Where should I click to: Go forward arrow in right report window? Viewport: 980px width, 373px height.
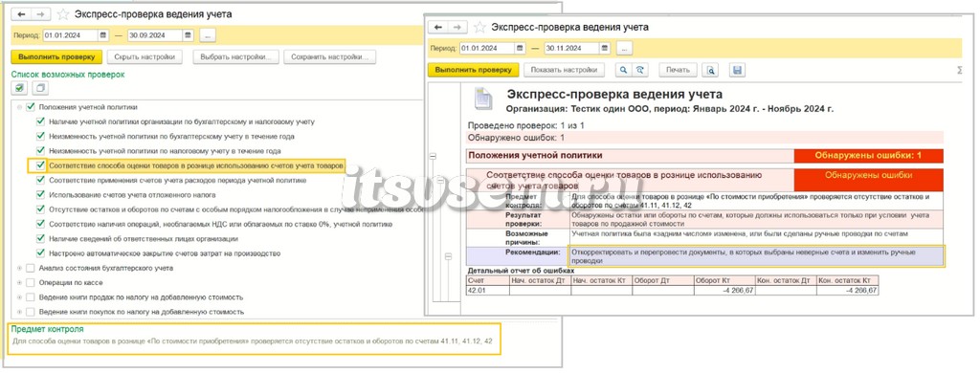pos(457,28)
